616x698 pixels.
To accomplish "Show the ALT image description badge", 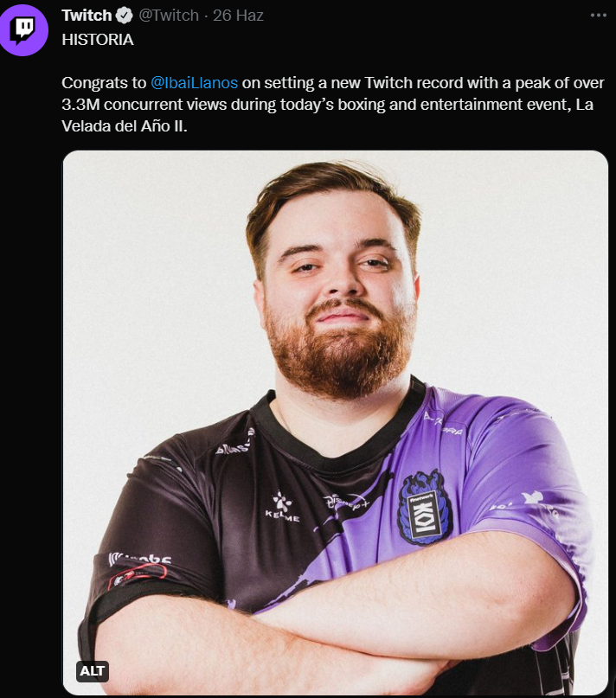I will (93, 670).
